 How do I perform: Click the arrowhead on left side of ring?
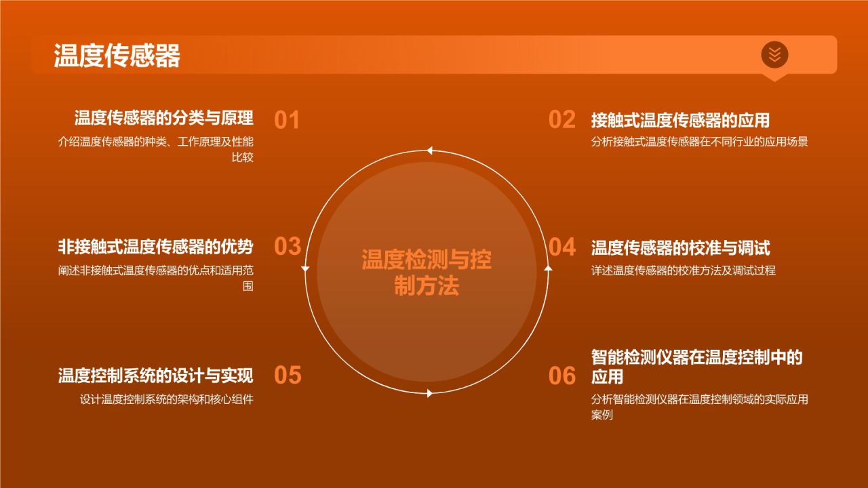tap(305, 270)
